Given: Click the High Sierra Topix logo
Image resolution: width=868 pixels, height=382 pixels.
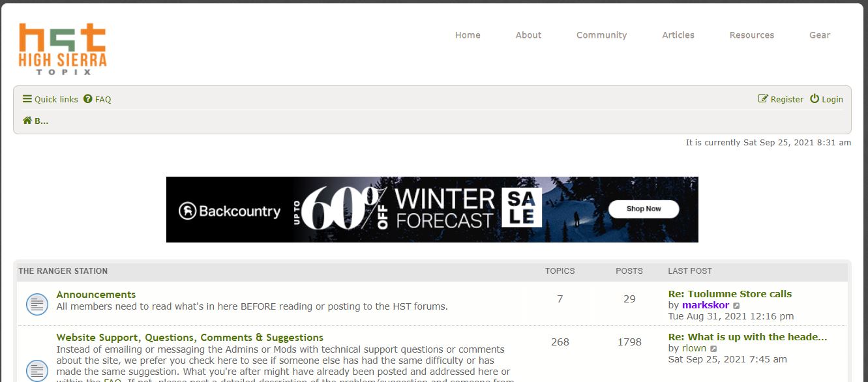Looking at the screenshot, I should pyautogui.click(x=63, y=49).
